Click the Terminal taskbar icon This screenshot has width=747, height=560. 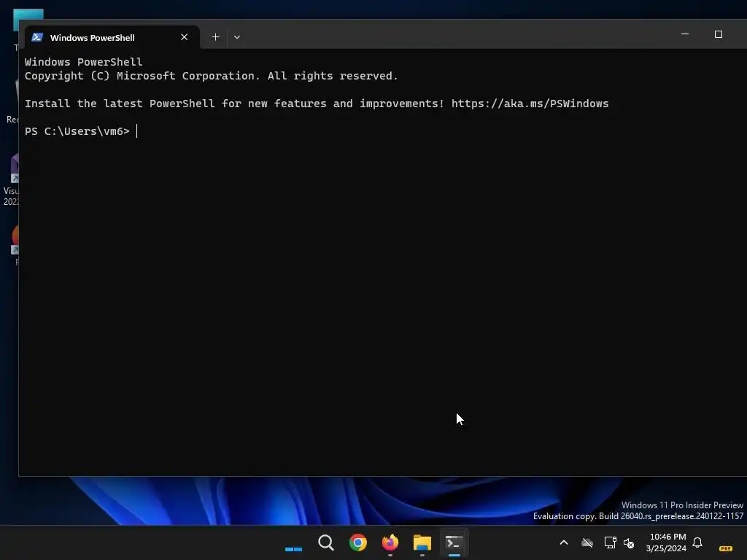(454, 542)
